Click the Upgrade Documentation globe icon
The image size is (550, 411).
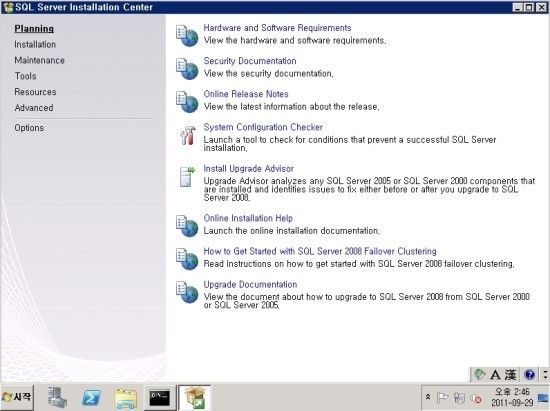(x=187, y=292)
